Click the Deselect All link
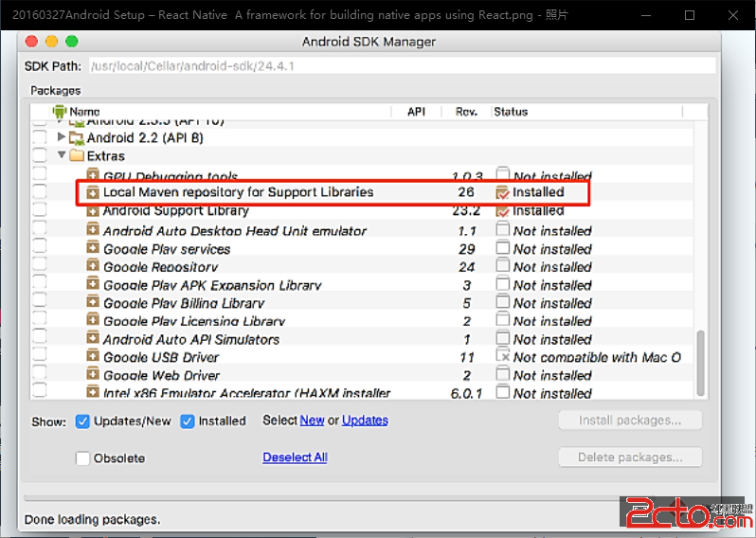Viewport: 756px width, 538px height. click(x=295, y=457)
